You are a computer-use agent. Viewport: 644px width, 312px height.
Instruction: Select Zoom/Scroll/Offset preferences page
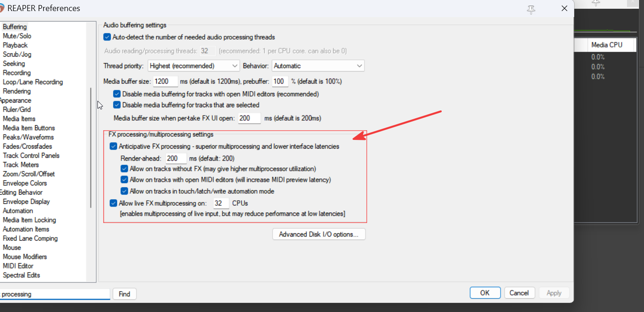pyautogui.click(x=28, y=174)
